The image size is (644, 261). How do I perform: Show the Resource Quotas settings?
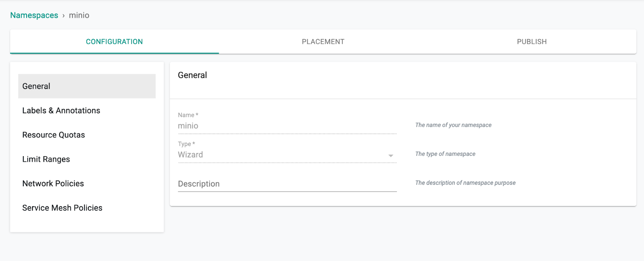54,135
